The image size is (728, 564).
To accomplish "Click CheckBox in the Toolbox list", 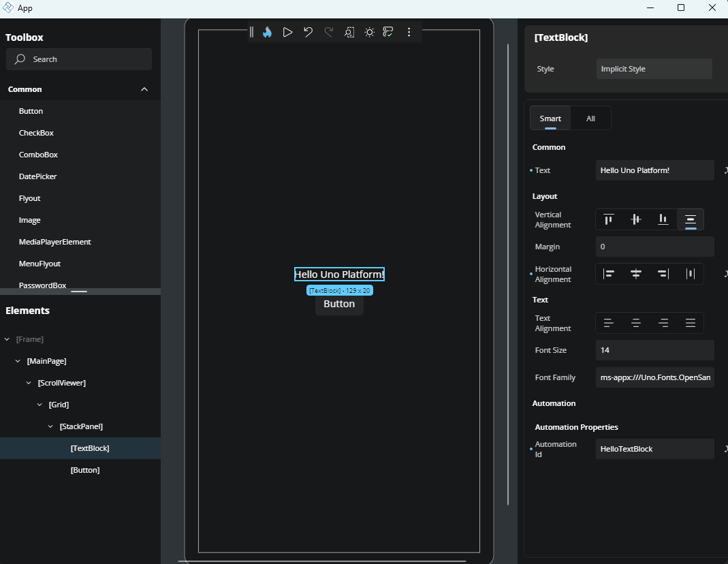I will 36,133.
